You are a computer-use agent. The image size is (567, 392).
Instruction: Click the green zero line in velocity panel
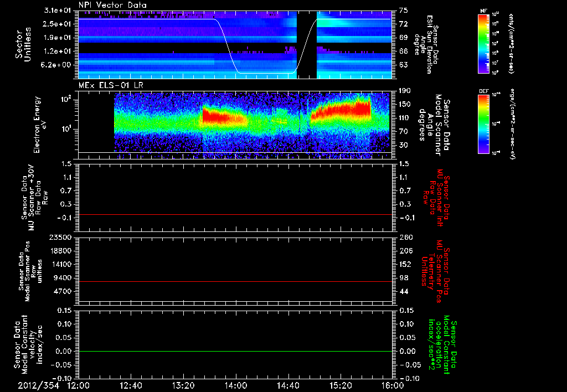point(235,351)
